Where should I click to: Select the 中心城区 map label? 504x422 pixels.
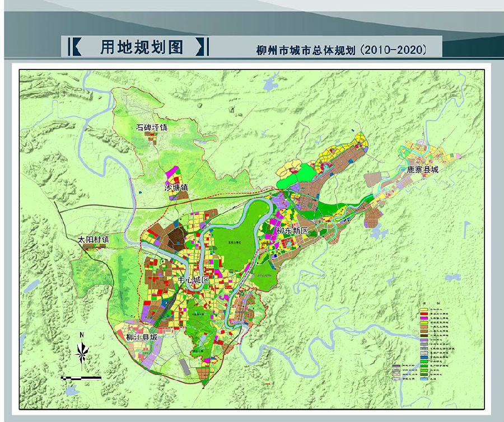coord(193,279)
